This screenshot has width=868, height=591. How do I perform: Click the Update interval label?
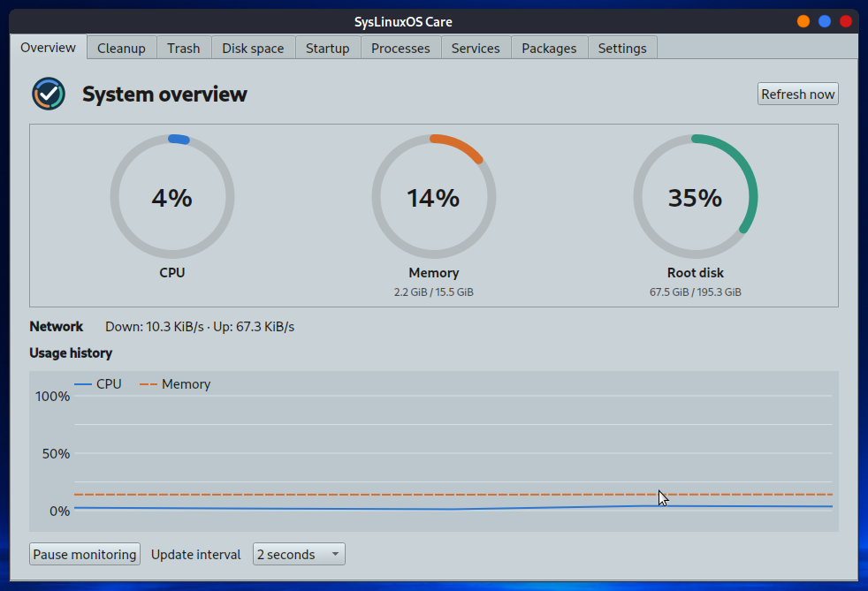(196, 555)
